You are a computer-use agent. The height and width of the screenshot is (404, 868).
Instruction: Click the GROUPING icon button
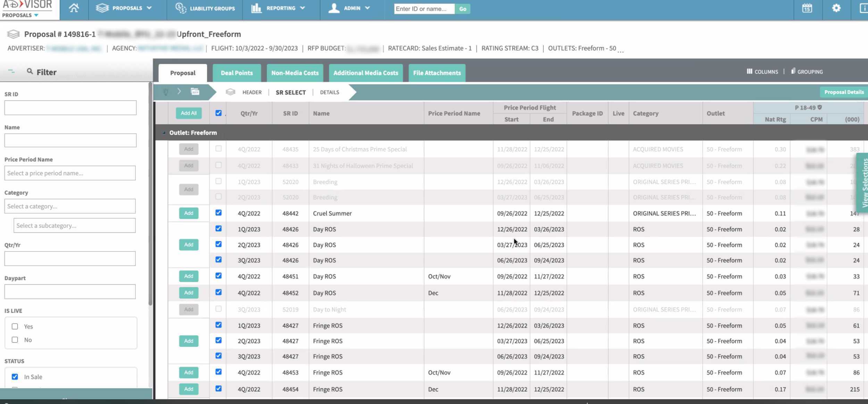pyautogui.click(x=807, y=72)
